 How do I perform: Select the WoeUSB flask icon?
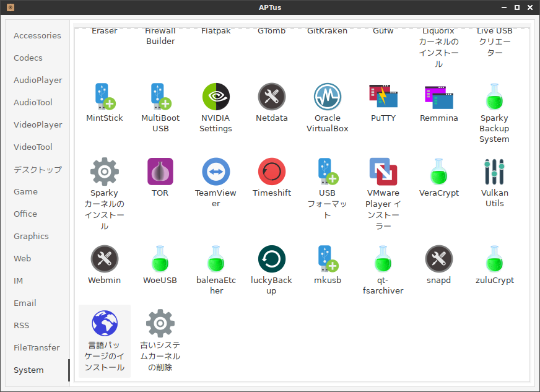(x=160, y=259)
